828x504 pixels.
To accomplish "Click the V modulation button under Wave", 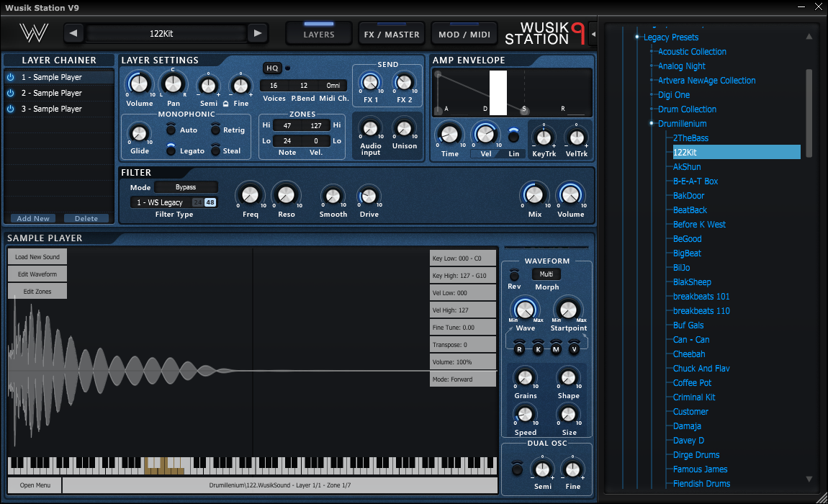I will point(574,348).
